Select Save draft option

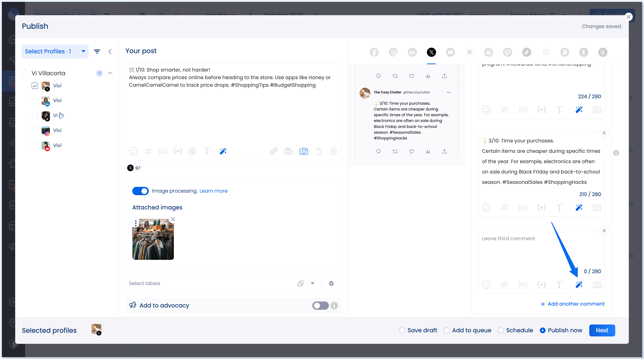tap(402, 330)
